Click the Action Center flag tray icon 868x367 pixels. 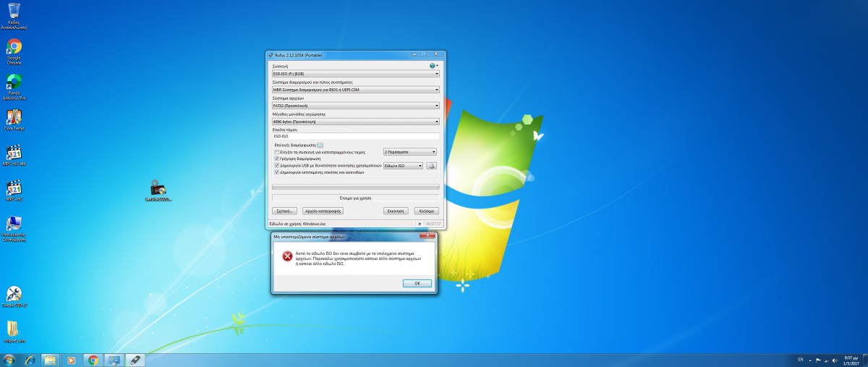(x=819, y=360)
